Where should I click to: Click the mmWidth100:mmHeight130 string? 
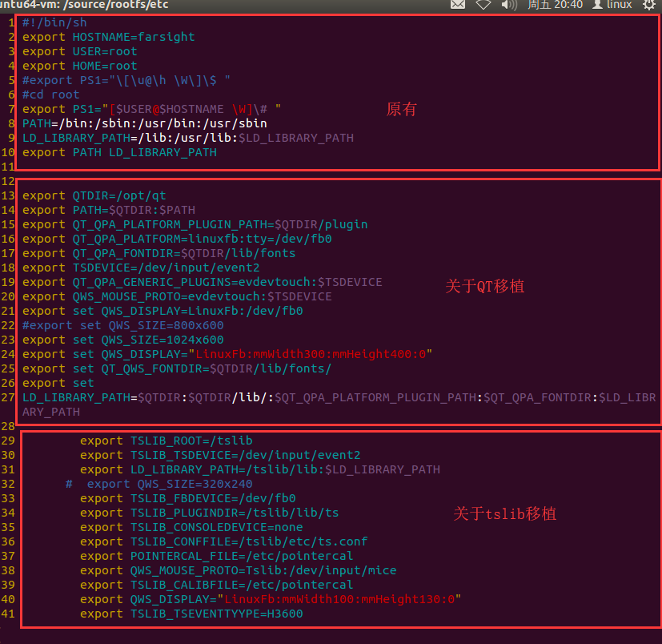[339, 599]
